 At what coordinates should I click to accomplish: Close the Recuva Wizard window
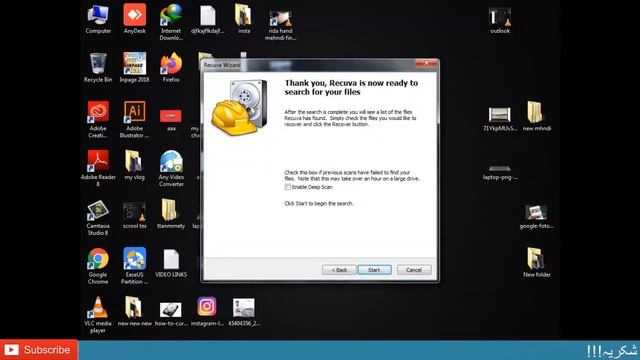pyautogui.click(x=426, y=63)
